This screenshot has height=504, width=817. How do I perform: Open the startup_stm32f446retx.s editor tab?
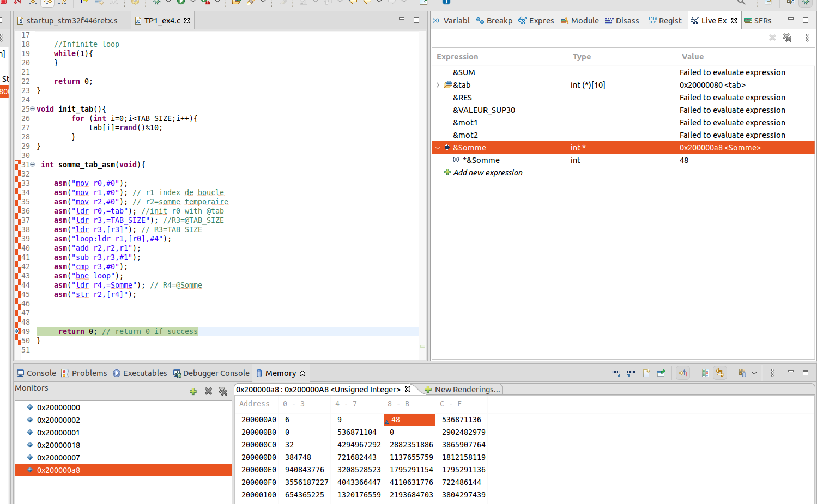(72, 21)
